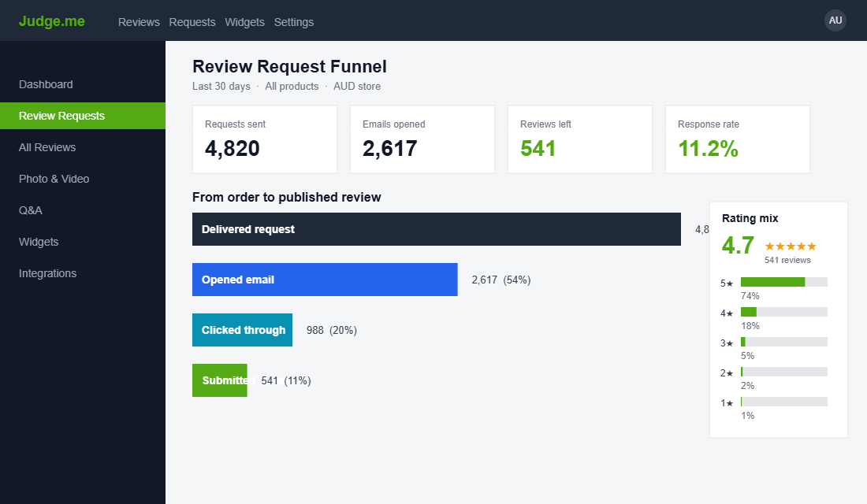Click the 2-star rating bar
This screenshot has width=867, height=504.
(x=784, y=372)
